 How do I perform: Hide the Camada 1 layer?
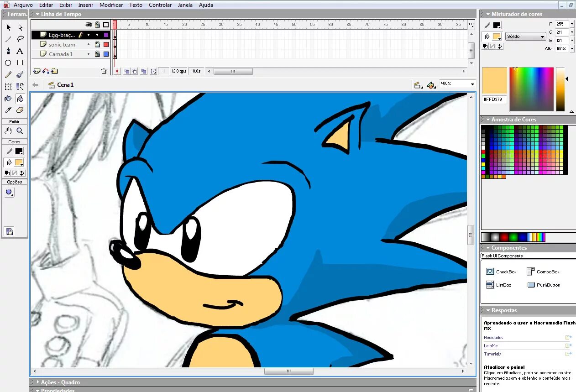[x=89, y=54]
